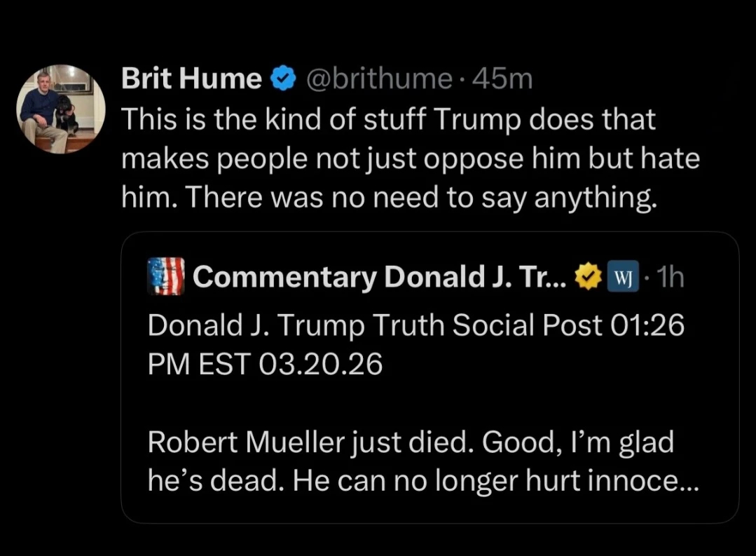
Task: Click the 45m post timestamp
Action: (503, 80)
